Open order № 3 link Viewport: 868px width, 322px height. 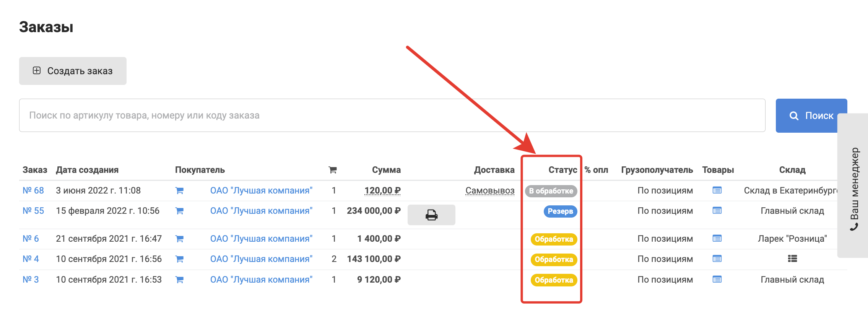(x=31, y=280)
